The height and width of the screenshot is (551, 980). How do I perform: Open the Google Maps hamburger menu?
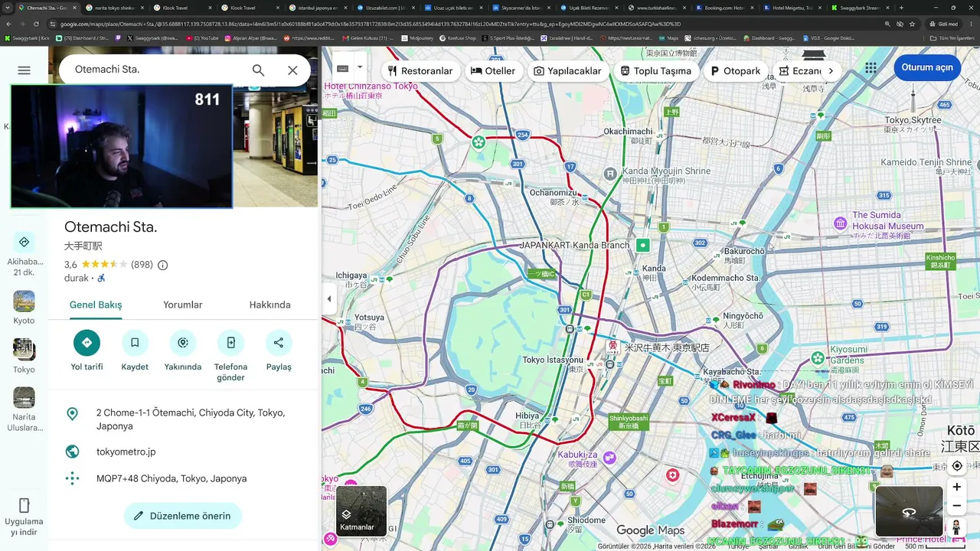(24, 70)
